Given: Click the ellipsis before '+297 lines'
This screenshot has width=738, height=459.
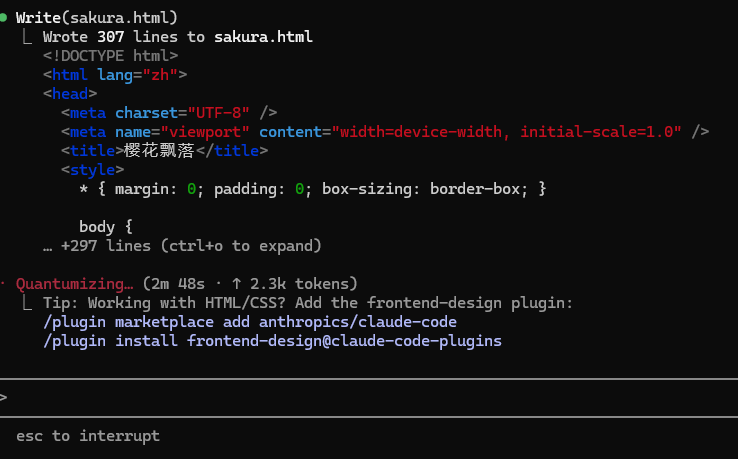Looking at the screenshot, I should point(47,246).
